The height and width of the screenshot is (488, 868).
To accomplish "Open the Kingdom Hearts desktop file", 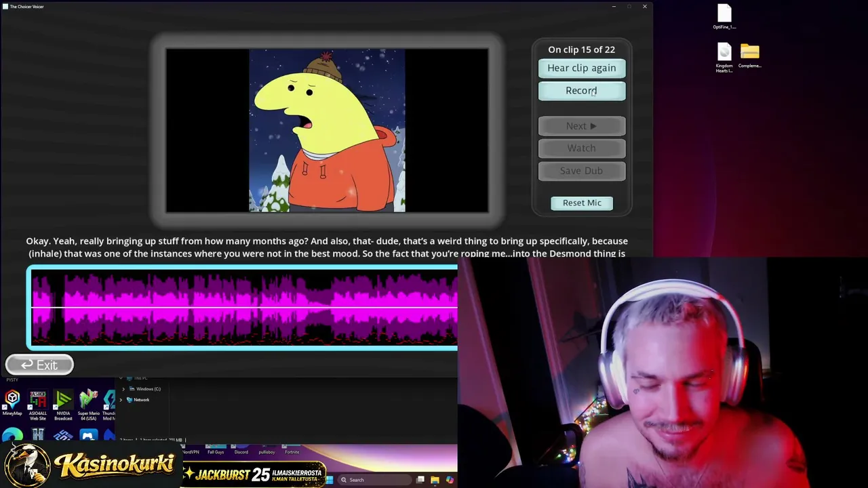I will click(x=724, y=58).
